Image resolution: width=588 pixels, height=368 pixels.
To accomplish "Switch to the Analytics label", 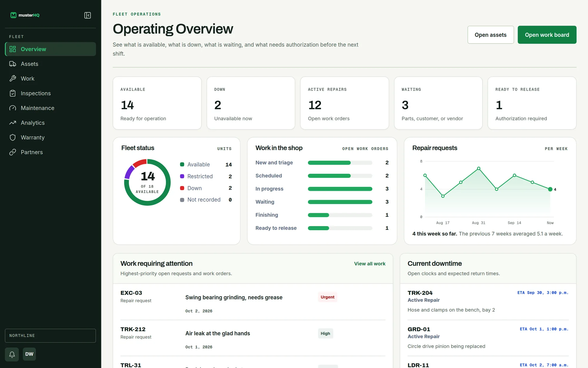I will (33, 123).
